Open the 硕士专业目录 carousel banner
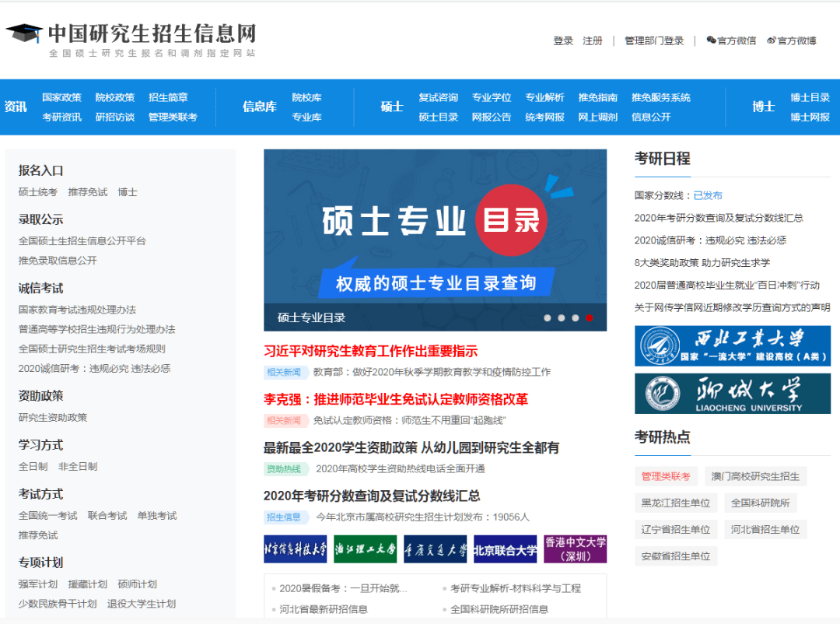This screenshot has height=624, width=840. click(436, 233)
